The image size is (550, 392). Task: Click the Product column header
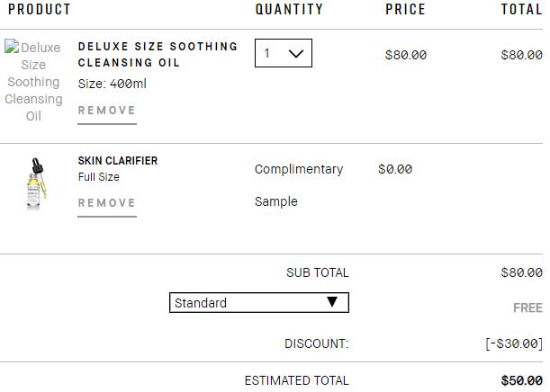pyautogui.click(x=39, y=9)
